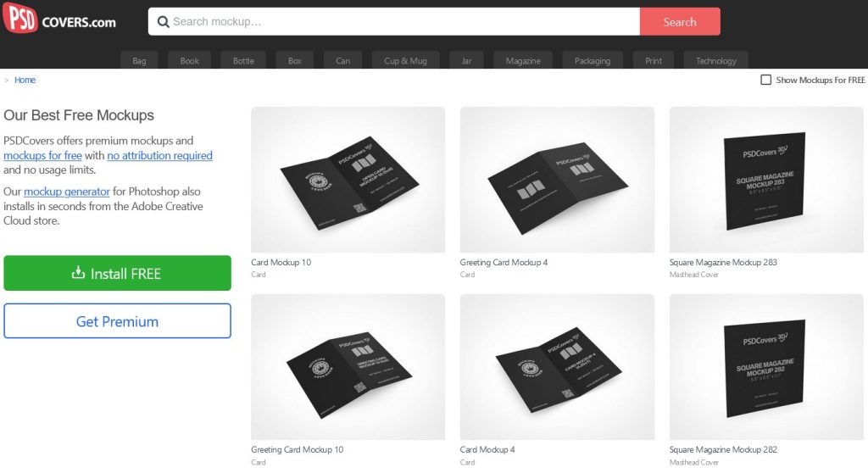Open the Square Magazine Mockup 282 title link
Screen dimensions: 868x473
point(722,449)
